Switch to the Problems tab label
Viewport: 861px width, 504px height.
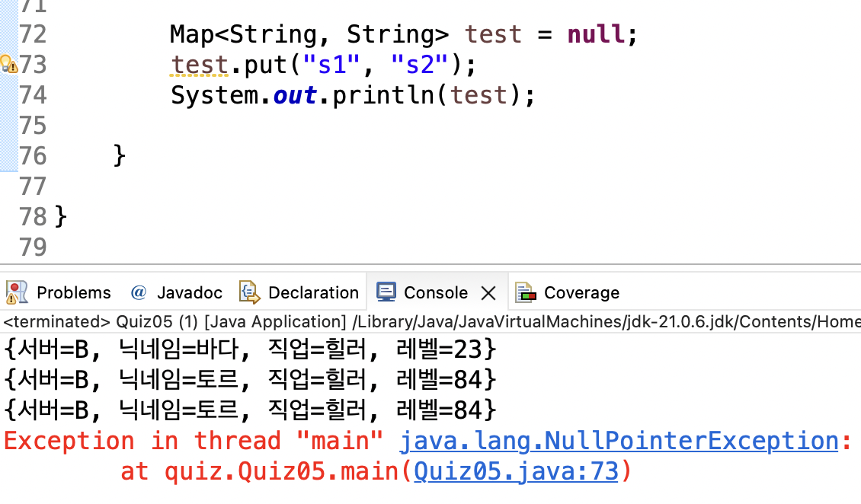(x=73, y=293)
